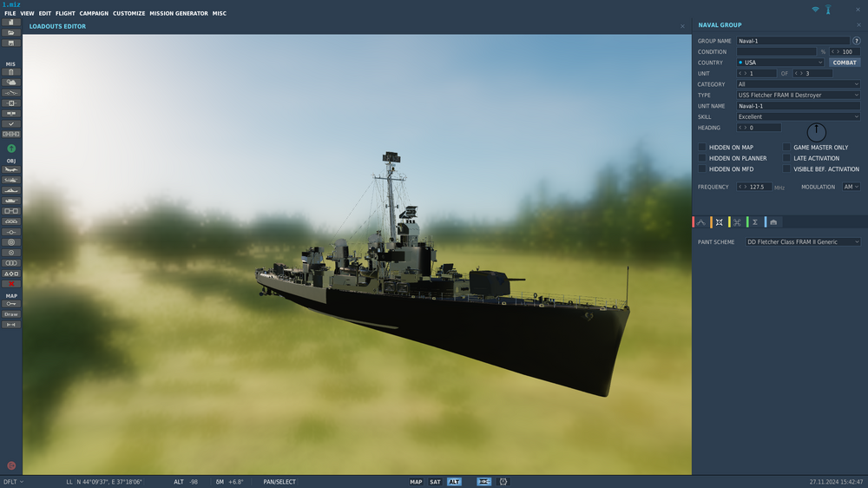Click the red X delete tool

pos(11,284)
